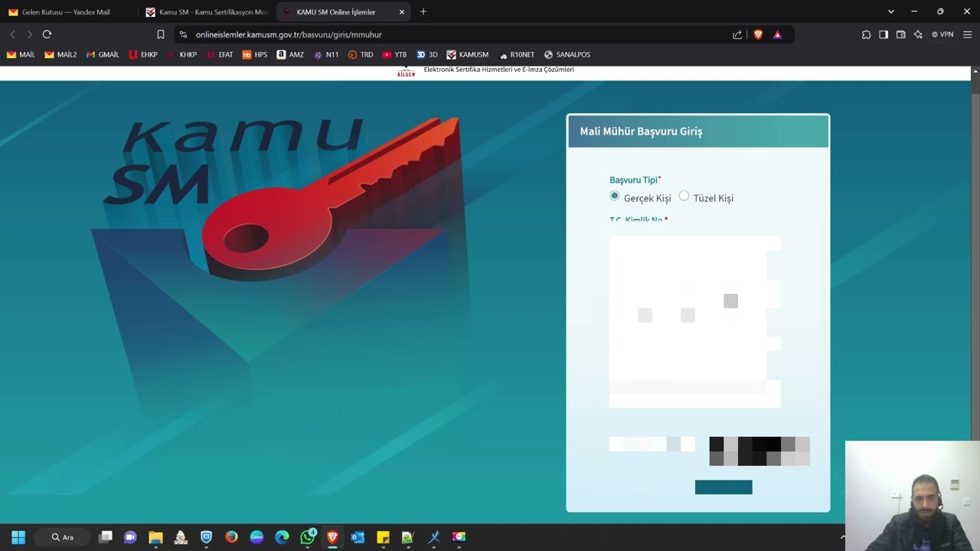Show hidden tray icons chevron

point(842,537)
